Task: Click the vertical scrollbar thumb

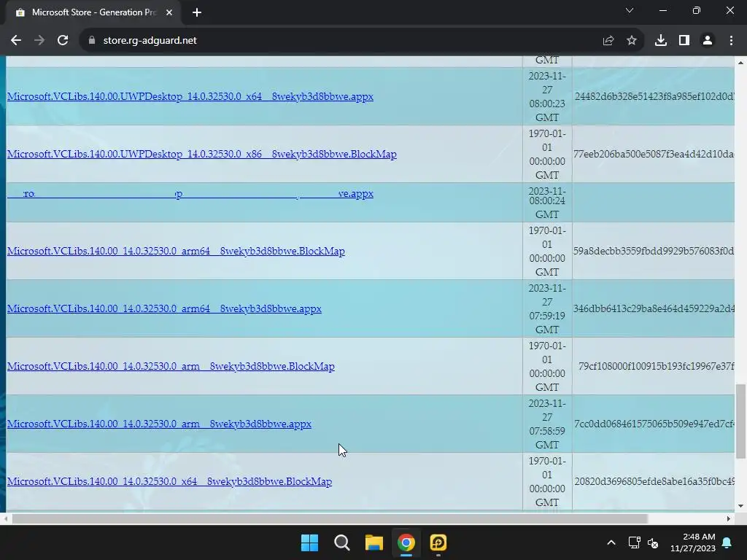Action: click(x=740, y=421)
